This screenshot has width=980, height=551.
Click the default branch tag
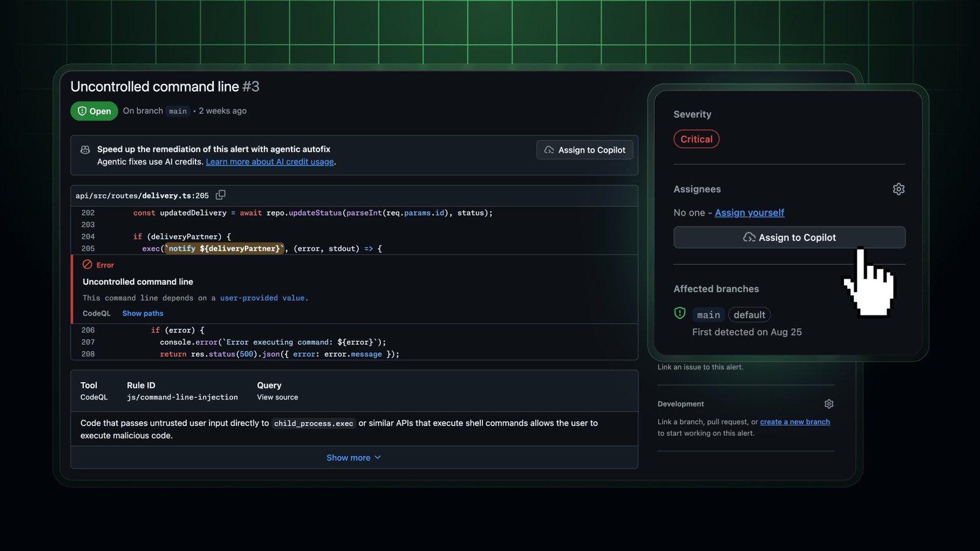point(750,315)
